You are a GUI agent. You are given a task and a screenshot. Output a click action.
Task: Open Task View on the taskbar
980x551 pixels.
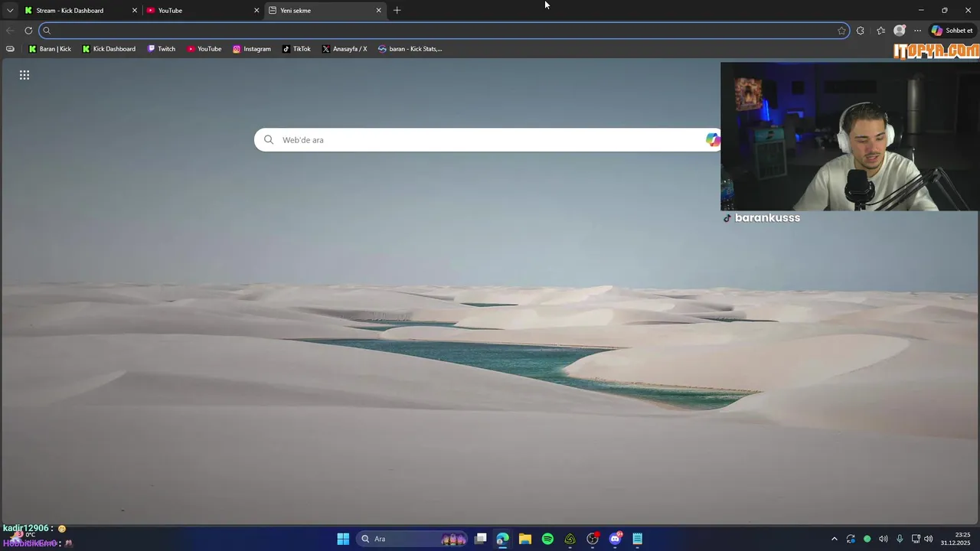pyautogui.click(x=481, y=539)
